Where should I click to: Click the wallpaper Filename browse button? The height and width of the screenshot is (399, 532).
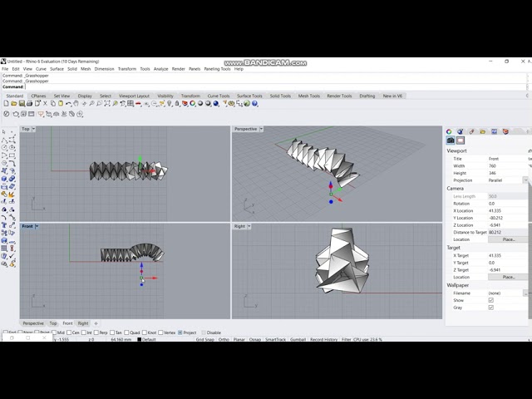point(525,293)
